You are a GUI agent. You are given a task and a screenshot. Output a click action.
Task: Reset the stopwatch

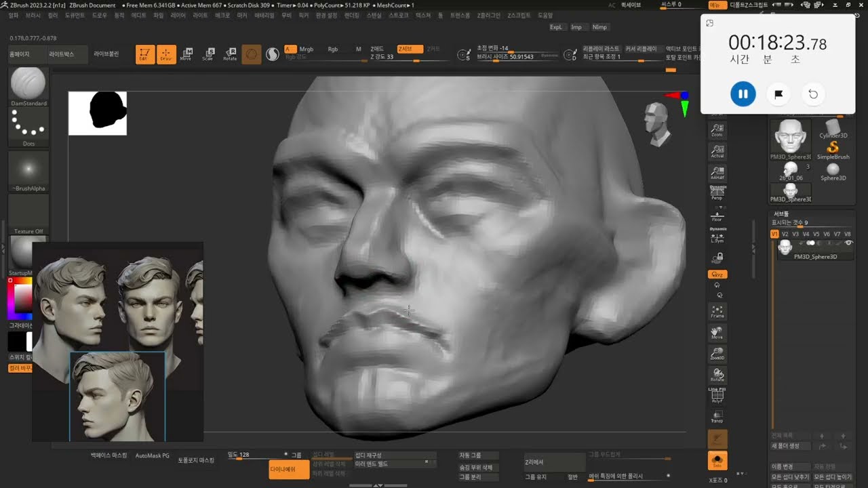[x=813, y=94]
